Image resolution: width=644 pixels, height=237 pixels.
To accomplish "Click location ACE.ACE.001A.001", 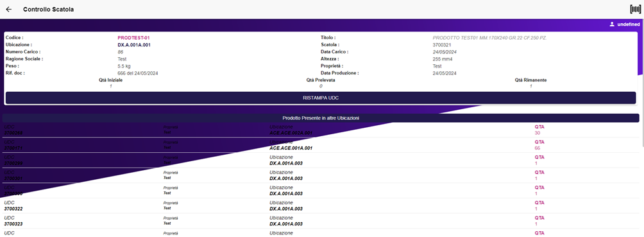I will click(291, 148).
